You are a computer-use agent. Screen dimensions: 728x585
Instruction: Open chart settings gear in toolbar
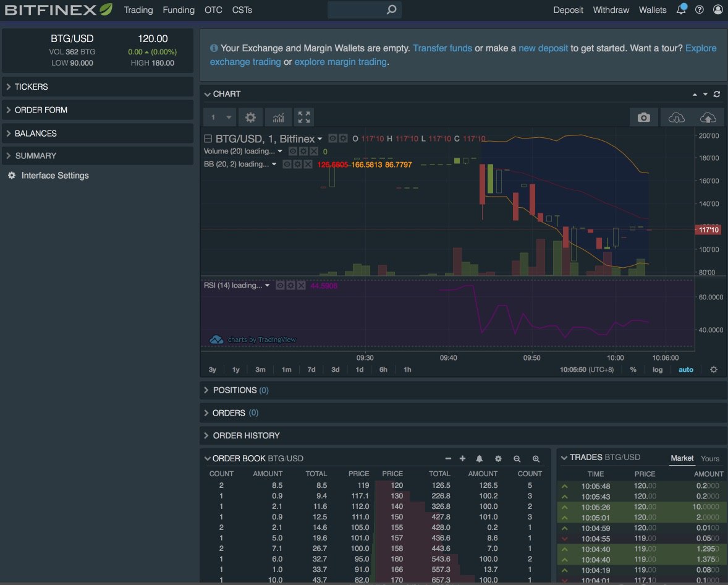250,117
